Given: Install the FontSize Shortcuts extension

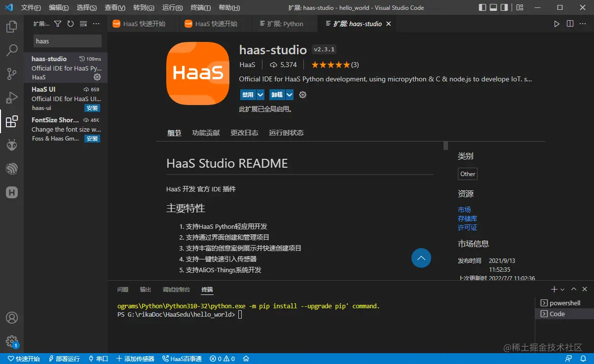Looking at the screenshot, I should coord(92,139).
